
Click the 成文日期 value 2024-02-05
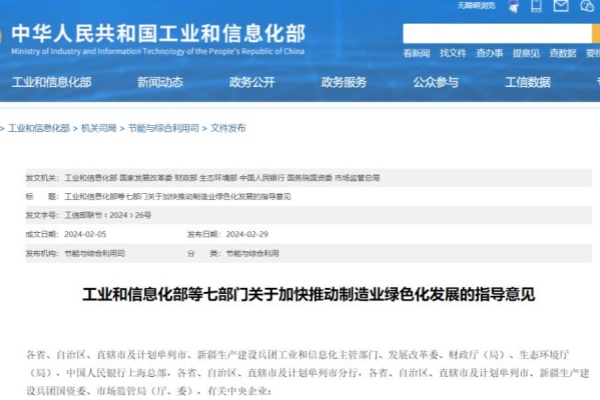(x=85, y=234)
